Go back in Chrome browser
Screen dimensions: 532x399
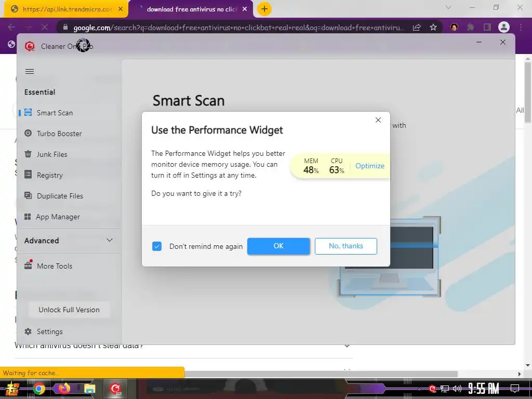[x=11, y=27]
